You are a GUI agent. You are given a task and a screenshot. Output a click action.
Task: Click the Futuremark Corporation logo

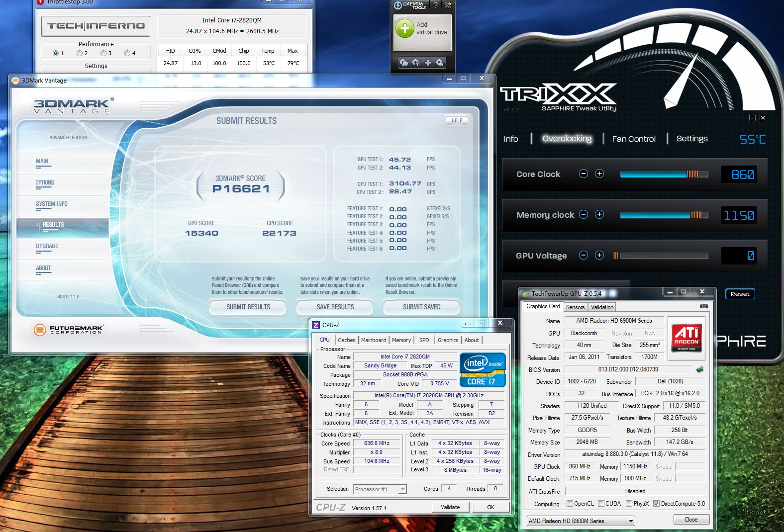(x=69, y=329)
